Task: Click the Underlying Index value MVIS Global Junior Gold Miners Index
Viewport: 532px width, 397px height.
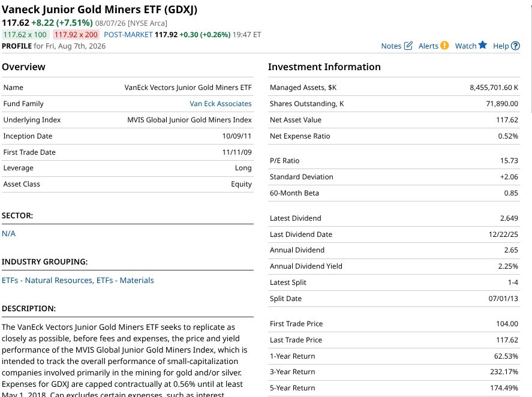Action: [190, 120]
